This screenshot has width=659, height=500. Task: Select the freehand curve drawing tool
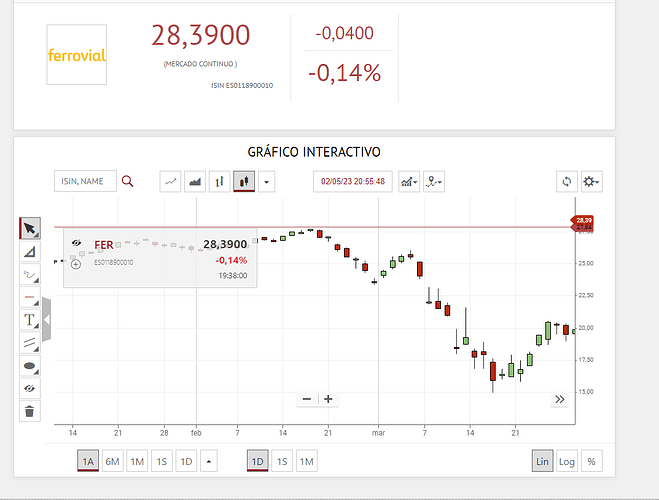pos(30,274)
